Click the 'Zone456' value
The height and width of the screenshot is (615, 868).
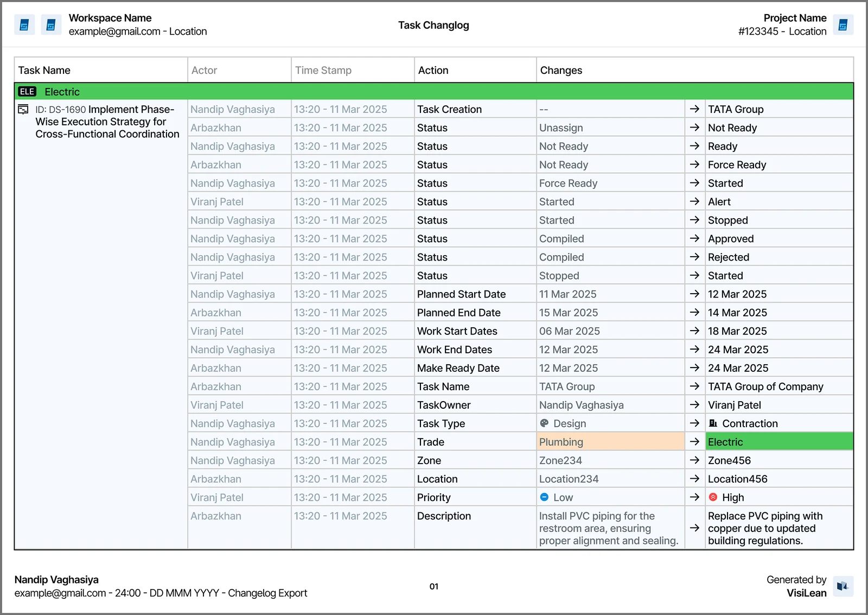pyautogui.click(x=729, y=460)
